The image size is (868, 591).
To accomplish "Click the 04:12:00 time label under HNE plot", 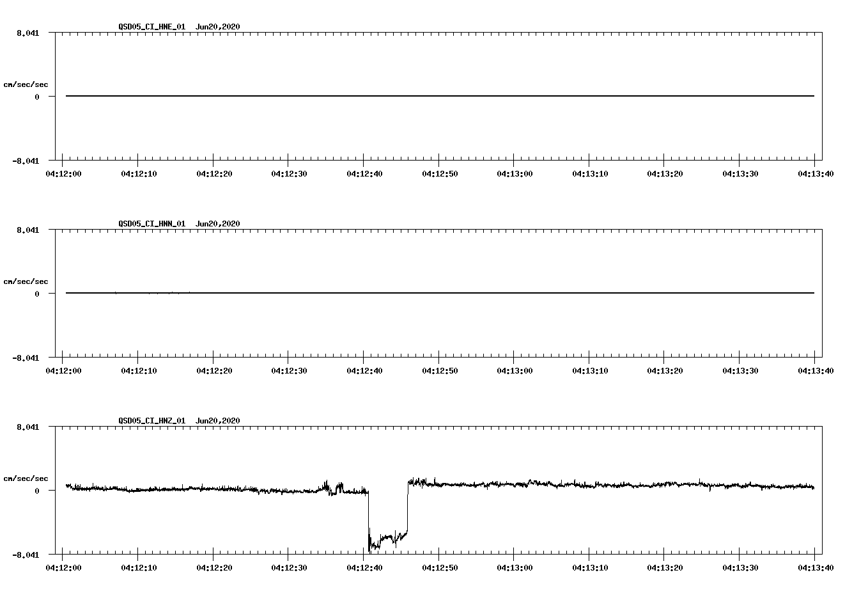I will (63, 173).
